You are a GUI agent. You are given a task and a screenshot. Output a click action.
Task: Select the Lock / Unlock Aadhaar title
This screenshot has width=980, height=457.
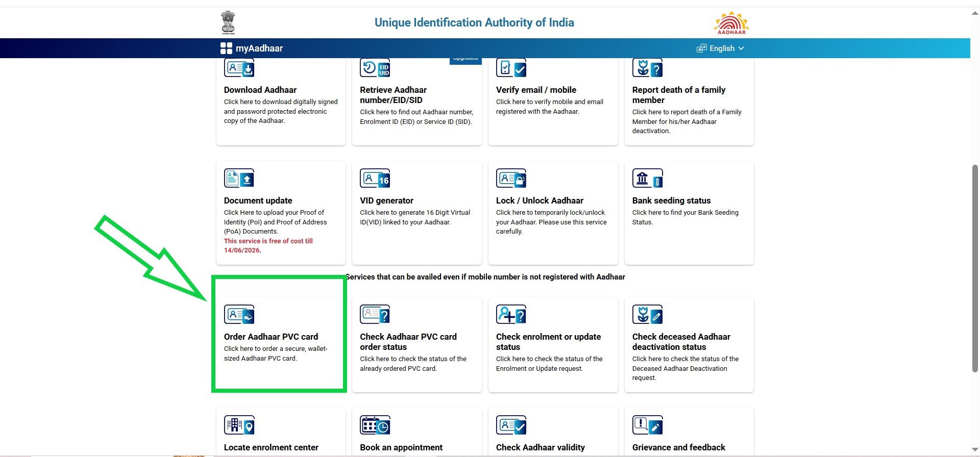tap(540, 200)
